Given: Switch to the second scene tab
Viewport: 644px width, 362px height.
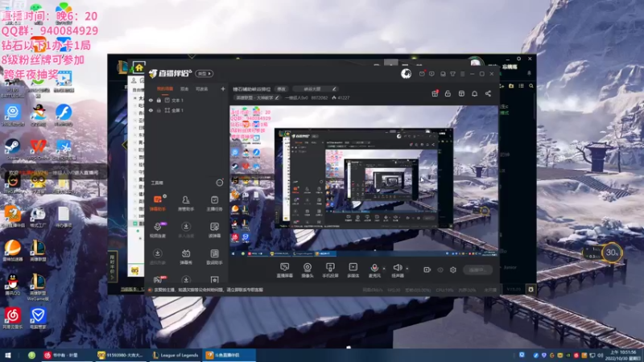Looking at the screenshot, I should pos(184,88).
